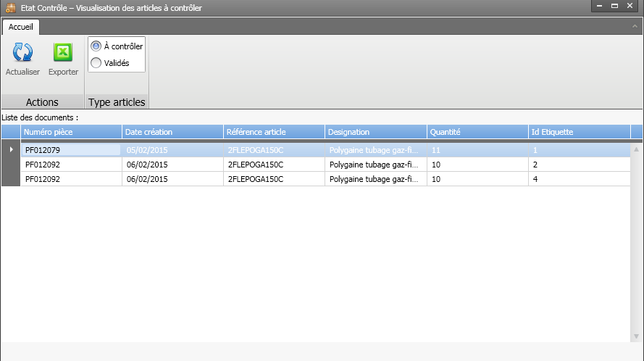
Task: Click the 'Référence article' column header
Action: (x=273, y=132)
